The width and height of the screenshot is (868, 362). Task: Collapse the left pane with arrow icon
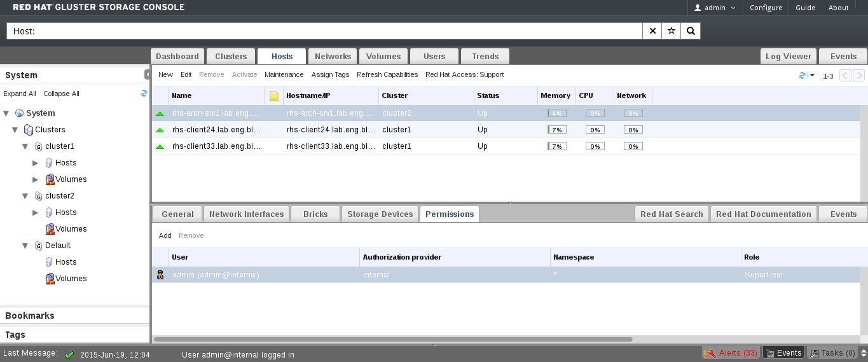click(147, 74)
